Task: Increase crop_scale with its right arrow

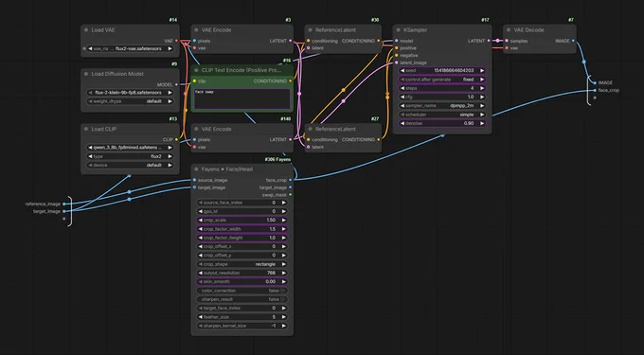Action: [x=284, y=220]
